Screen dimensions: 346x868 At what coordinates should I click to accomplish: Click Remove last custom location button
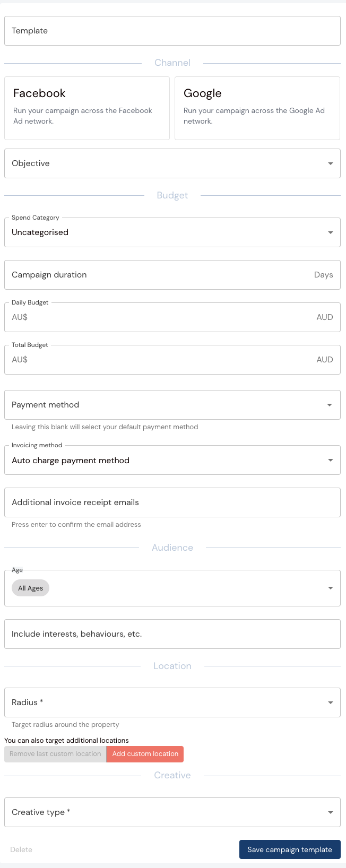click(55, 754)
